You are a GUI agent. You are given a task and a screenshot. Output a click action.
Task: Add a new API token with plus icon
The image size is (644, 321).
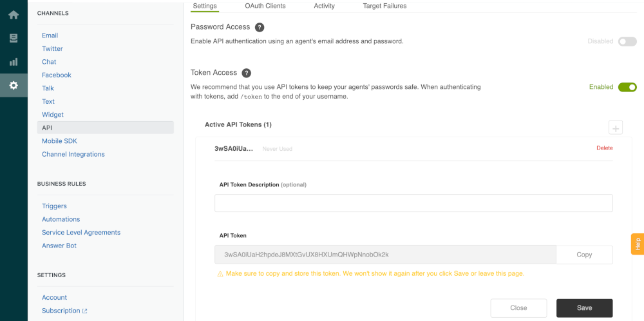[616, 128]
